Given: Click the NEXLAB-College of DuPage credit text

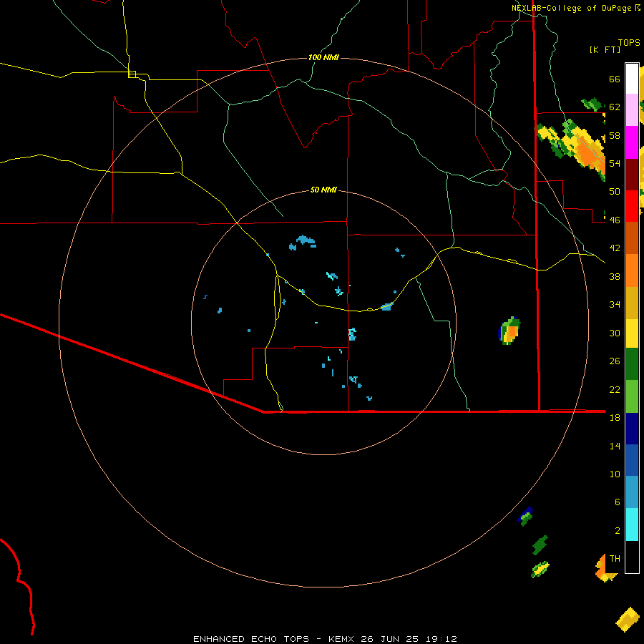Looking at the screenshot, I should (572, 8).
